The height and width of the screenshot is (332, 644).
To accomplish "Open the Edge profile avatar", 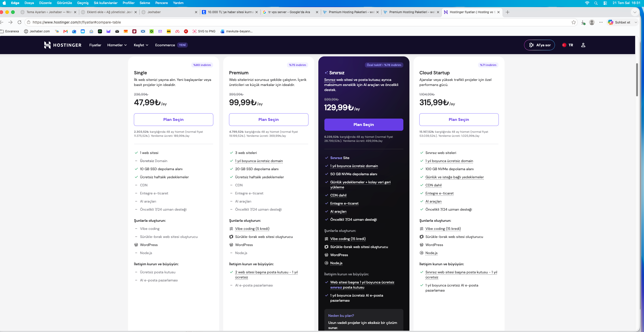I will point(592,22).
